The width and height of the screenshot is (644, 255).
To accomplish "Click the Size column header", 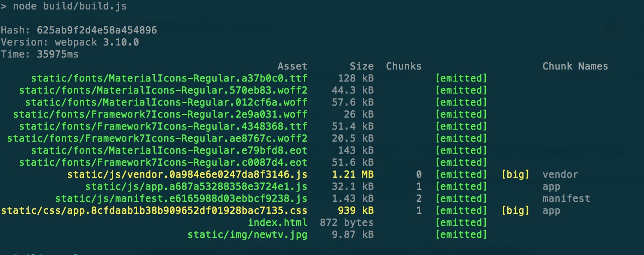I will tap(362, 66).
